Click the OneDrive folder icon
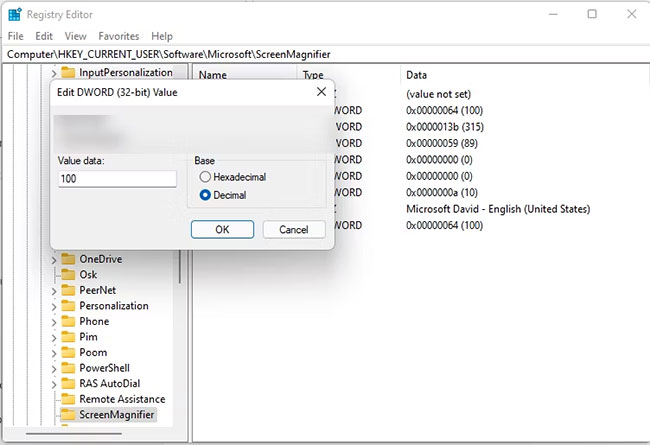Image resolution: width=650 pixels, height=445 pixels. point(68,259)
